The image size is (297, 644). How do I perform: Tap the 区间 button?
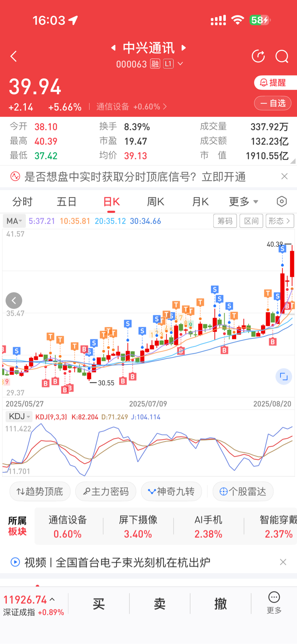[x=251, y=221]
